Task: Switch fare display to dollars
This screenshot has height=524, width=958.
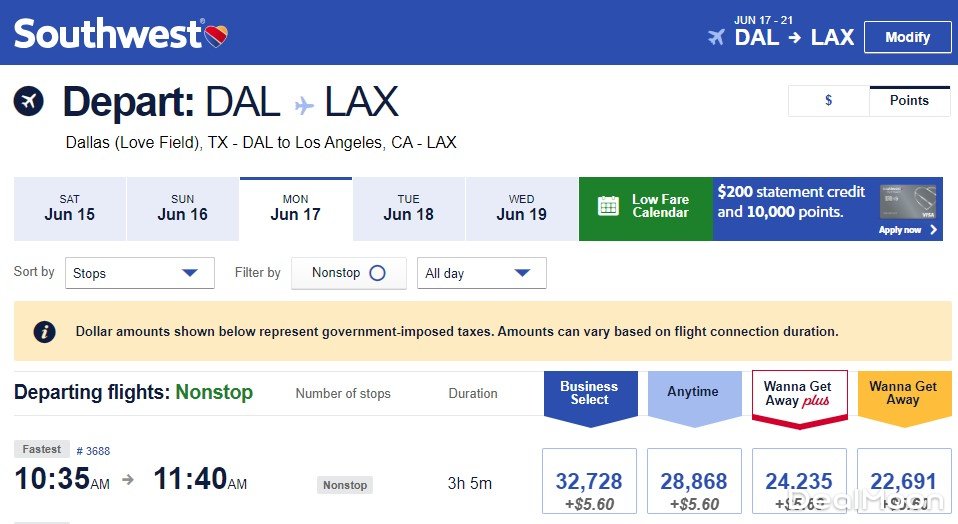Action: (829, 101)
